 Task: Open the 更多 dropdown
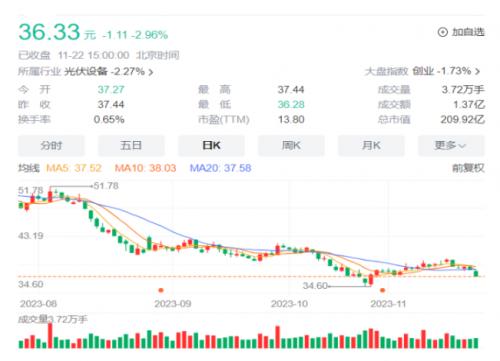(451, 145)
